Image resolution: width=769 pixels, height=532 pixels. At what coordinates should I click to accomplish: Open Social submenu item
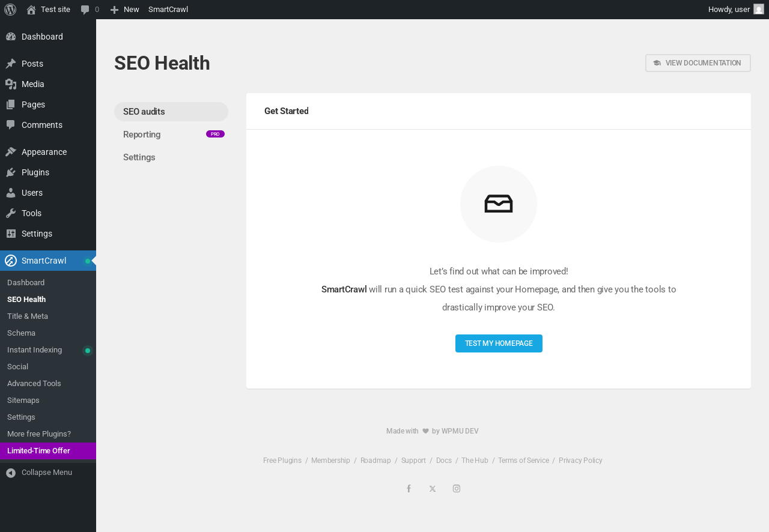[x=48, y=367]
